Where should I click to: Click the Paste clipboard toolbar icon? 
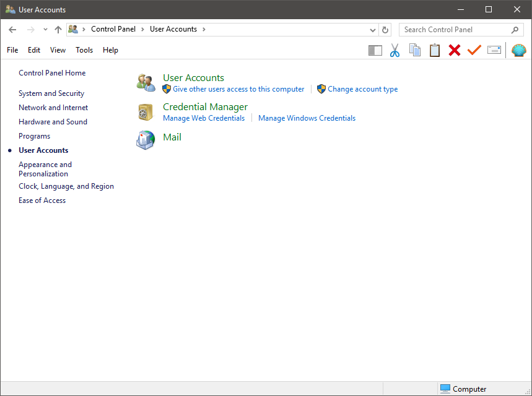click(x=435, y=50)
